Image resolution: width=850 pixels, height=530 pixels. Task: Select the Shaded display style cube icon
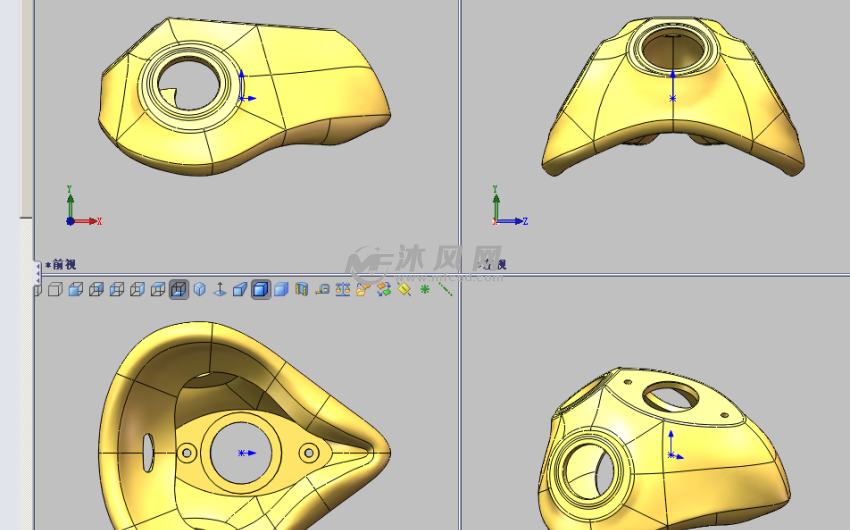point(281,290)
